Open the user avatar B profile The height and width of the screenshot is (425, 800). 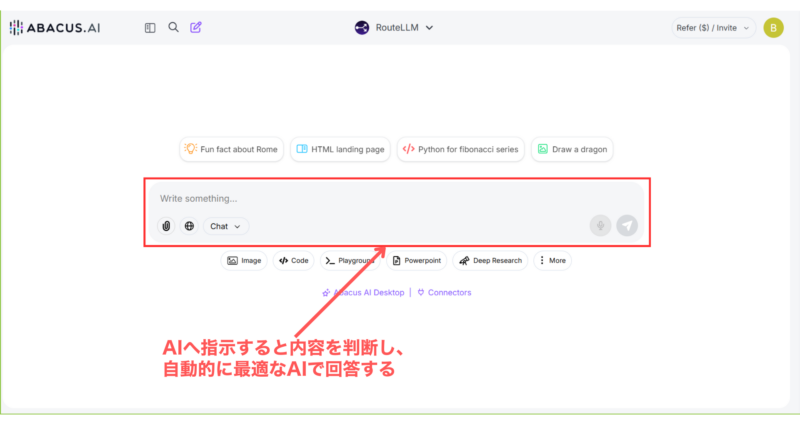point(773,28)
